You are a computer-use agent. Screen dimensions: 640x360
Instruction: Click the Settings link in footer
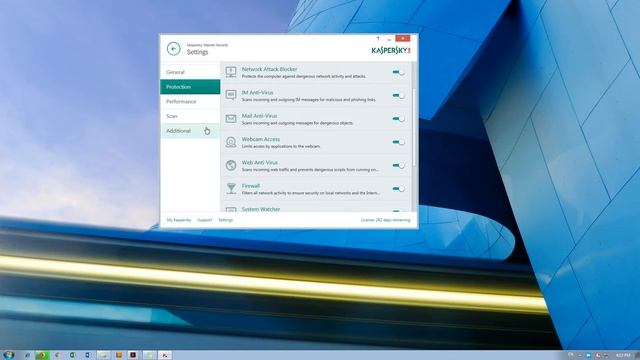coord(225,220)
